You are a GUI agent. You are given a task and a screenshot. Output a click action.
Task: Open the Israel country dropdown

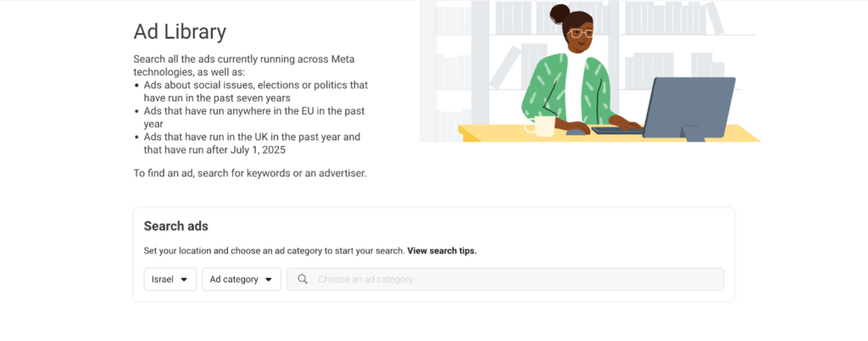point(170,279)
